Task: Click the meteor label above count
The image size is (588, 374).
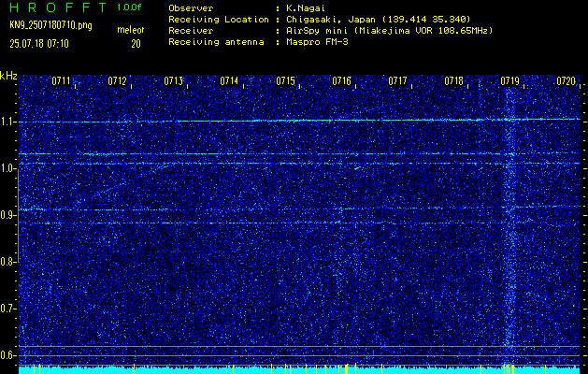Action: [x=131, y=30]
